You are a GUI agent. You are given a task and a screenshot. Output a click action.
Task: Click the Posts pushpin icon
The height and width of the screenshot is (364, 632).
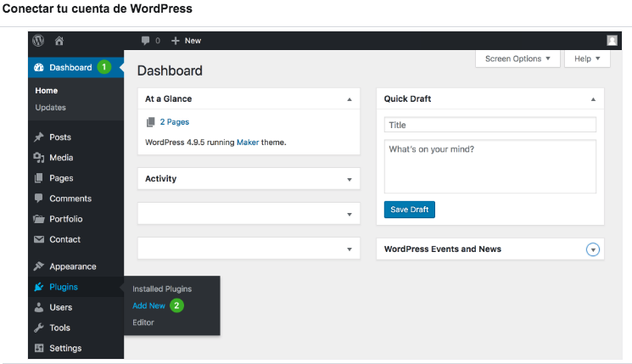[x=39, y=137]
